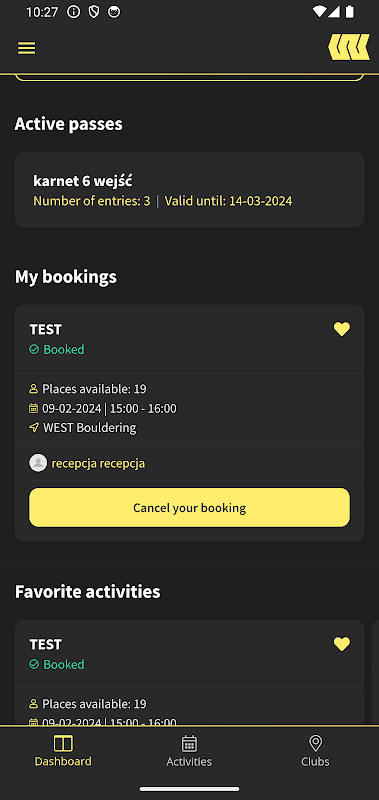The width and height of the screenshot is (379, 800).
Task: Unfavorite TEST in My bookings
Action: point(342,329)
